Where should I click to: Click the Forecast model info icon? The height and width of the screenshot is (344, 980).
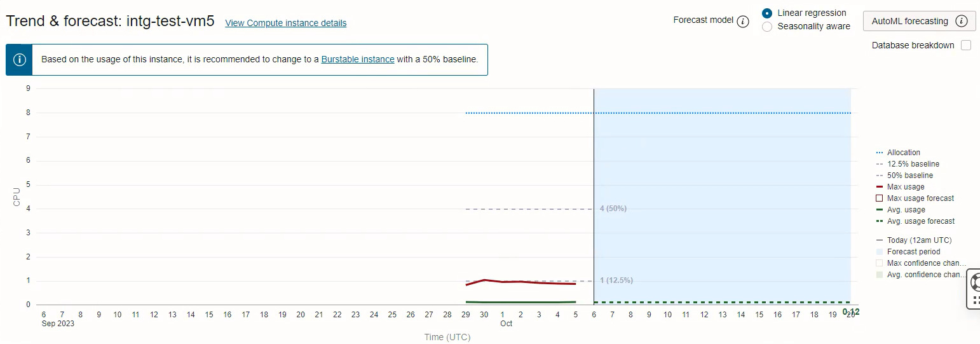[743, 22]
